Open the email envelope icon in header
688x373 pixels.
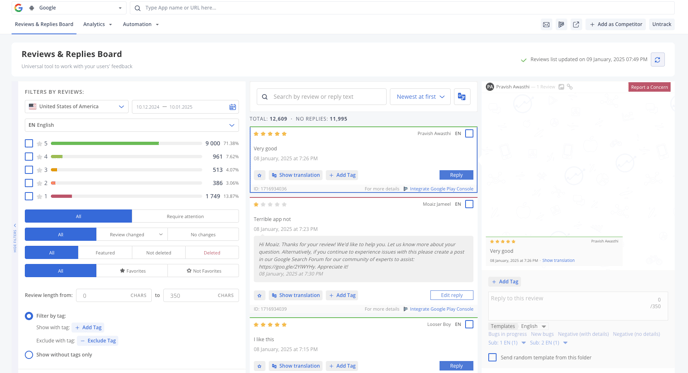tap(546, 25)
